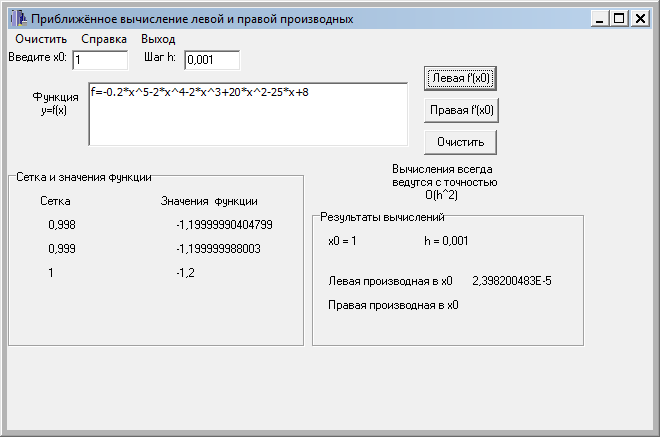
Task: Maximize the window
Action: (619, 19)
